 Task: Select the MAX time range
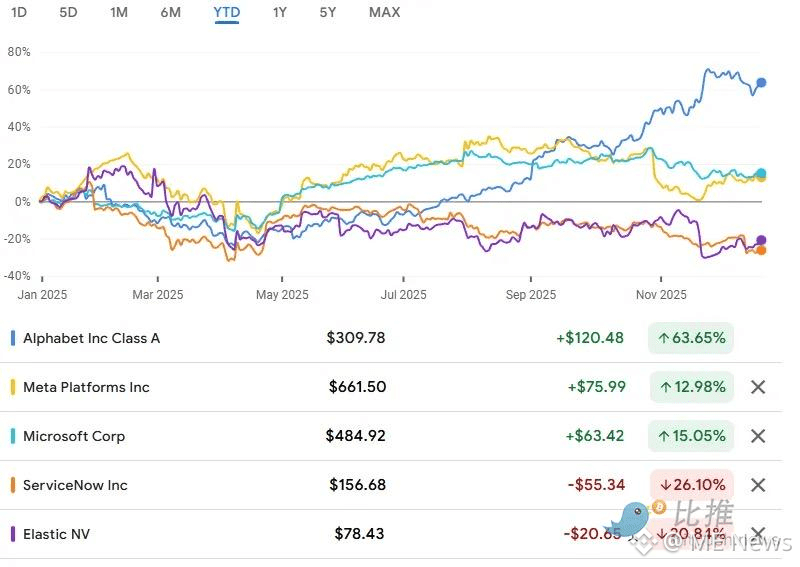(384, 12)
